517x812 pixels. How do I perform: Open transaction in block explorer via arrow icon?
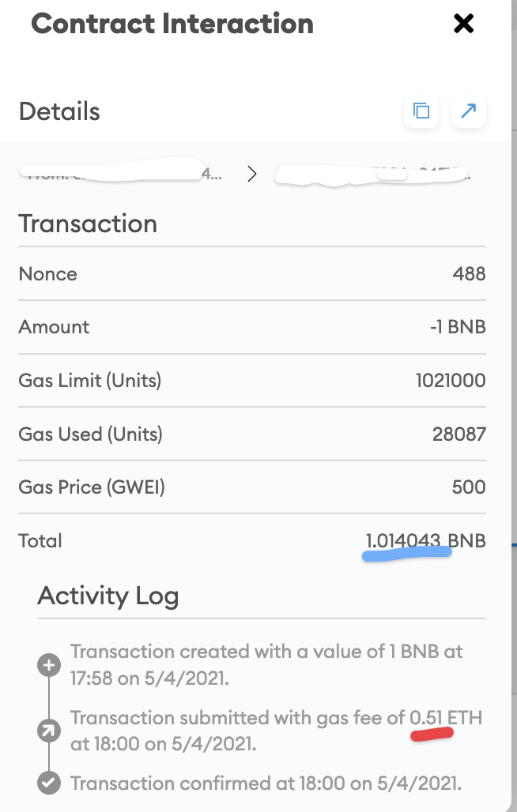pos(468,111)
